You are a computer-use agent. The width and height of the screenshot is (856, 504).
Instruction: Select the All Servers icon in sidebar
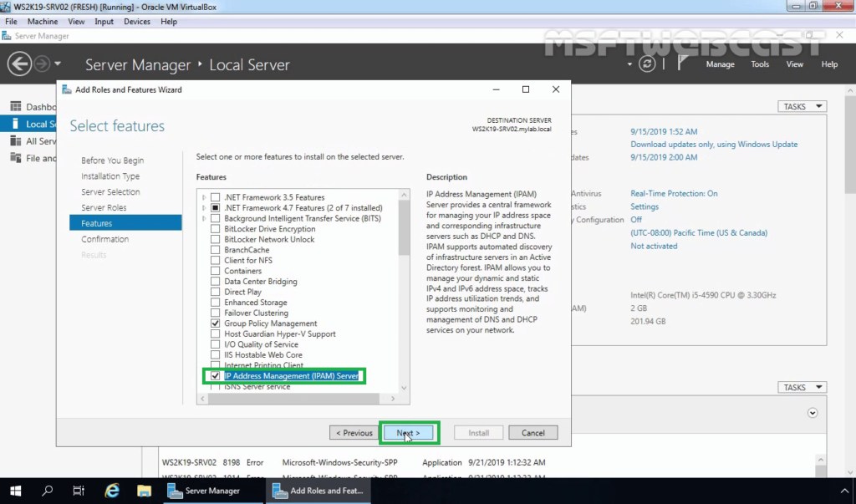16,141
